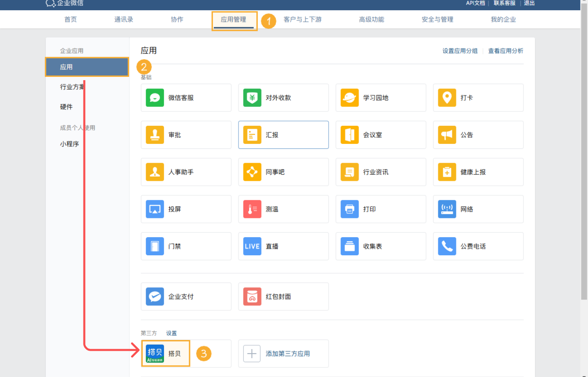Open the 会议室 meeting room app
588x377 pixels.
(x=381, y=134)
